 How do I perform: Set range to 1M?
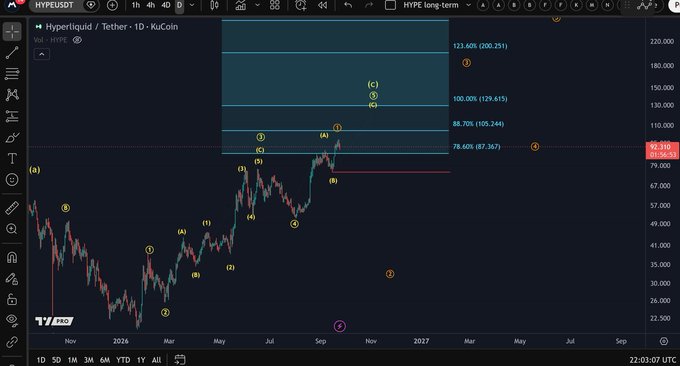pyautogui.click(x=72, y=360)
